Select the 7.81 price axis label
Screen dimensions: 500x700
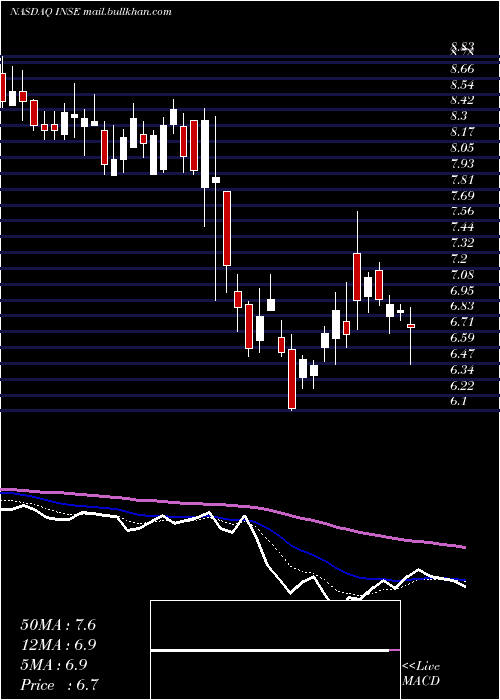(462, 180)
